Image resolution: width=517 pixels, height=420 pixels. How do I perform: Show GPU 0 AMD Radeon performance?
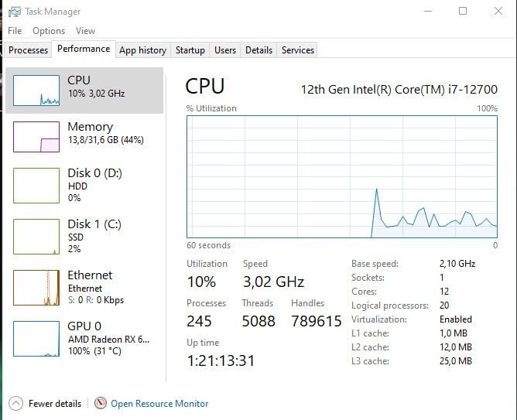pyautogui.click(x=84, y=339)
